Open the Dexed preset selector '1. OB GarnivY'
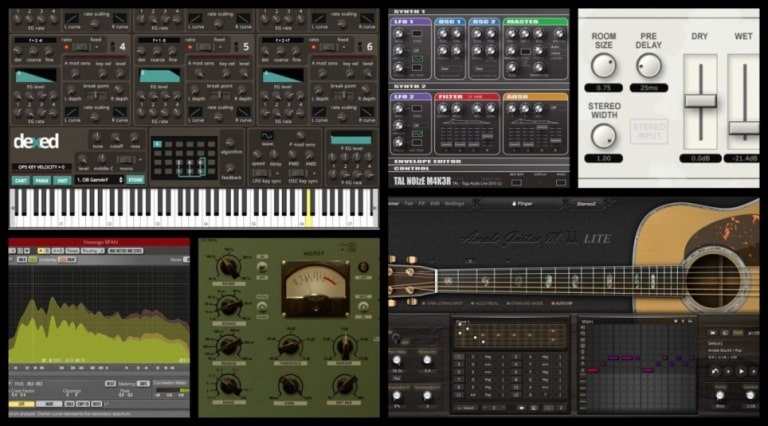 (x=99, y=180)
